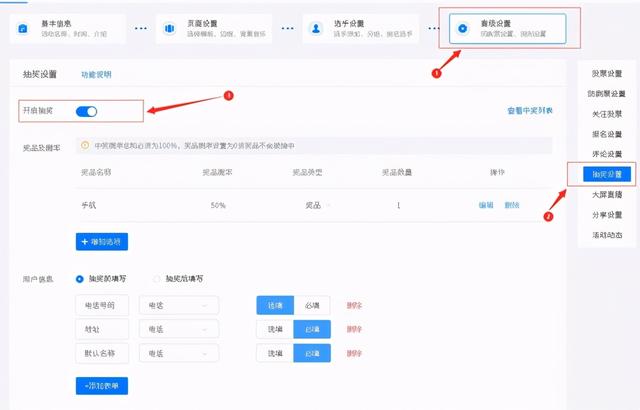This screenshot has width=640, height=410.
Task: Click the 页面设置 step icon
Action: click(169, 29)
